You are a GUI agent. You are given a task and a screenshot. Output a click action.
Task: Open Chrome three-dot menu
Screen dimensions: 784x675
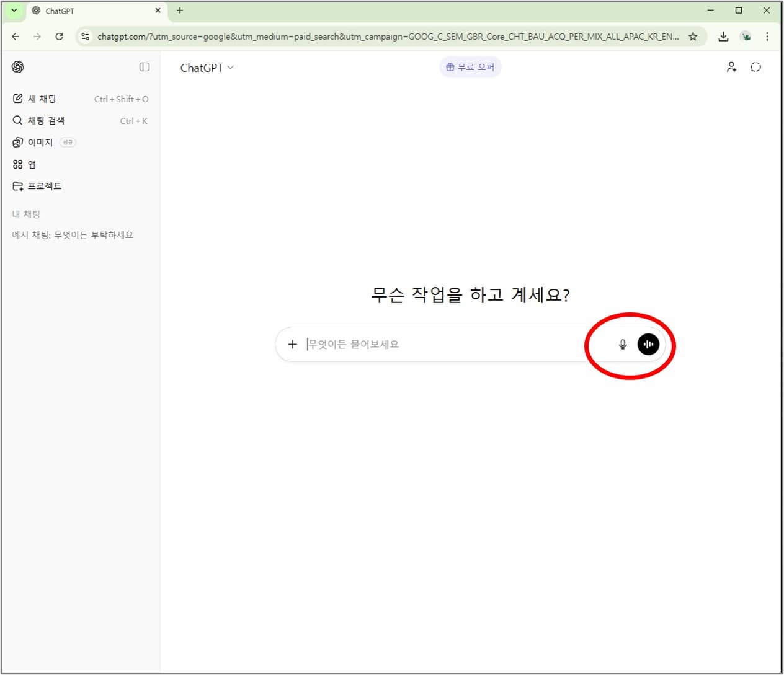coord(767,37)
